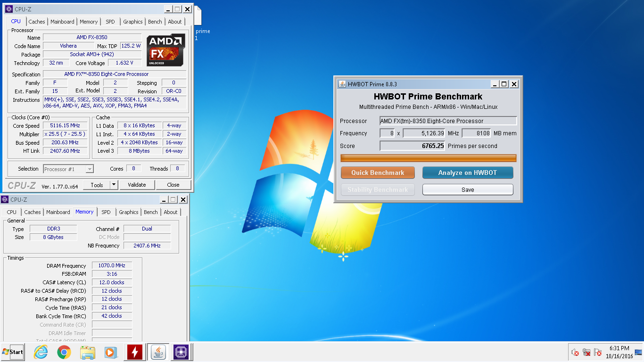644x362 pixels.
Task: Click the Tools button in CPU-Z
Action: (97, 185)
